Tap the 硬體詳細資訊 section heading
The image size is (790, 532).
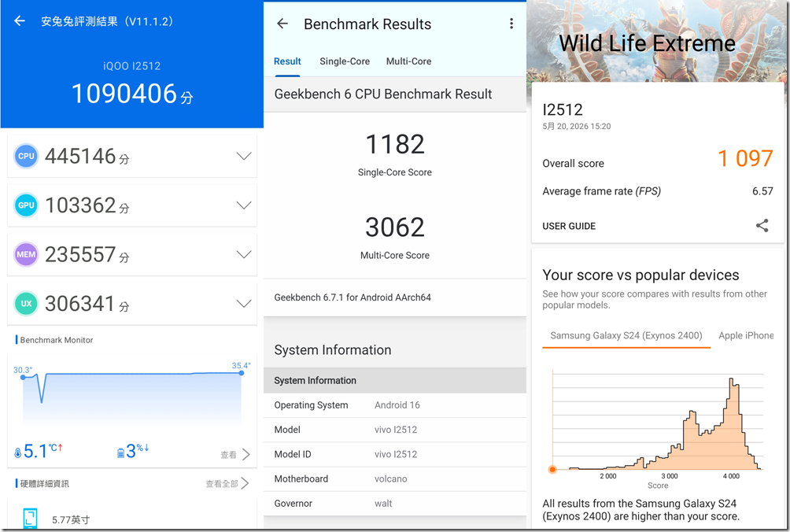[44, 484]
